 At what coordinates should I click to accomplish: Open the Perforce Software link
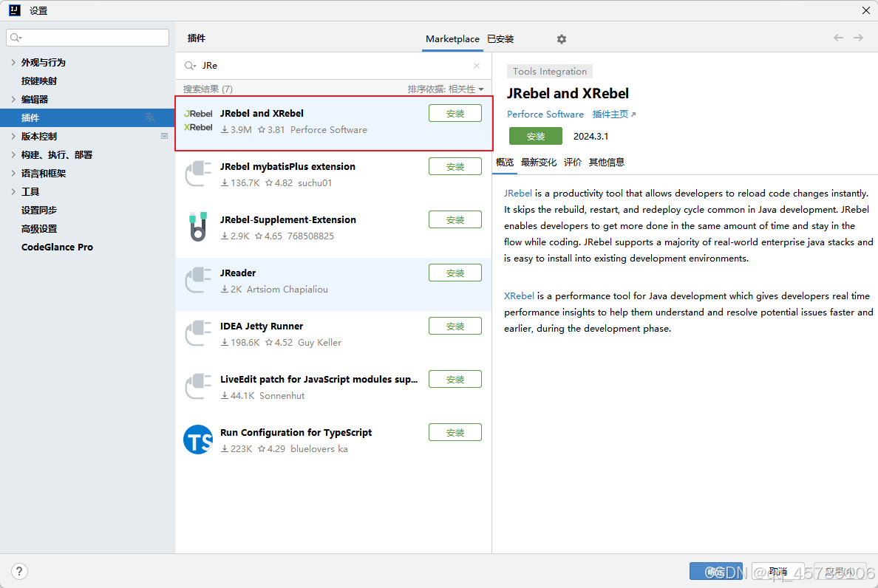pos(545,114)
